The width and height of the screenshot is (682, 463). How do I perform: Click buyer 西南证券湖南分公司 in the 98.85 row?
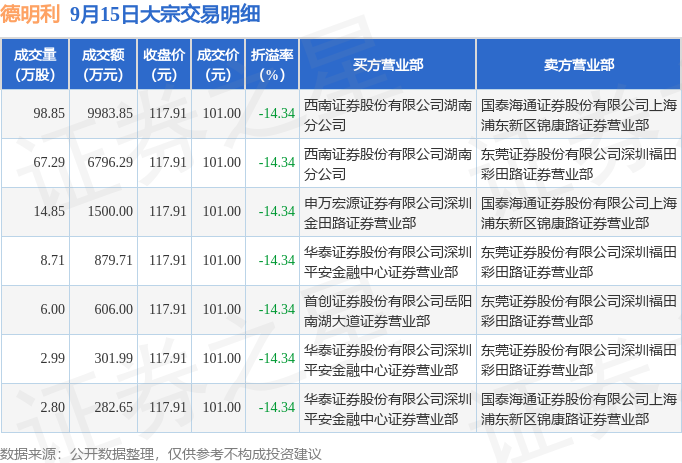388,115
